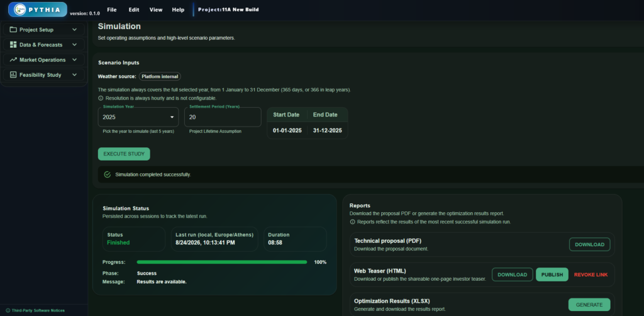The image size is (644, 316).
Task: Click the success checkmark icon in the banner
Action: coord(107,174)
